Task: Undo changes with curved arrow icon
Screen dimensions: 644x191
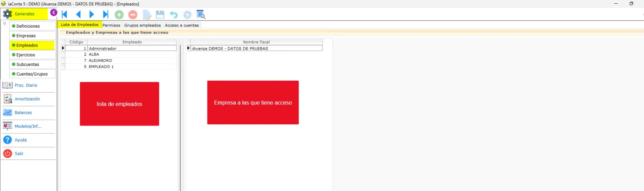Action: [174, 15]
